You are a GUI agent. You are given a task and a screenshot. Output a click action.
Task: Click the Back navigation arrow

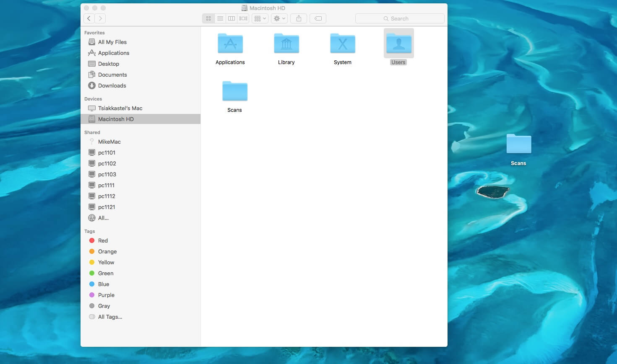[89, 18]
